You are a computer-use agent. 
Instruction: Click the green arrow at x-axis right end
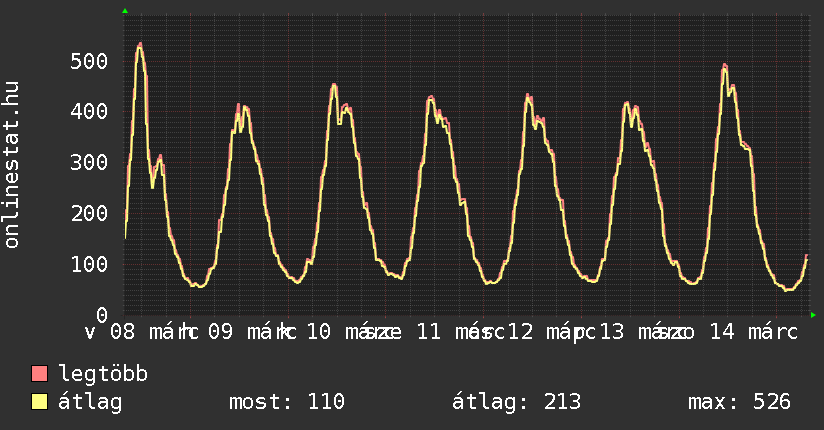tap(813, 315)
